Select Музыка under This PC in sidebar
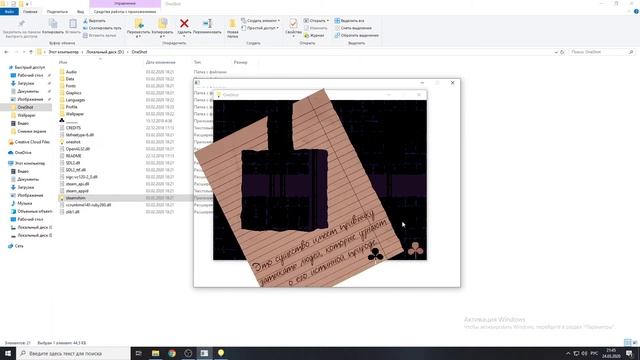Viewport: 640px width, 360px height. [x=24, y=203]
